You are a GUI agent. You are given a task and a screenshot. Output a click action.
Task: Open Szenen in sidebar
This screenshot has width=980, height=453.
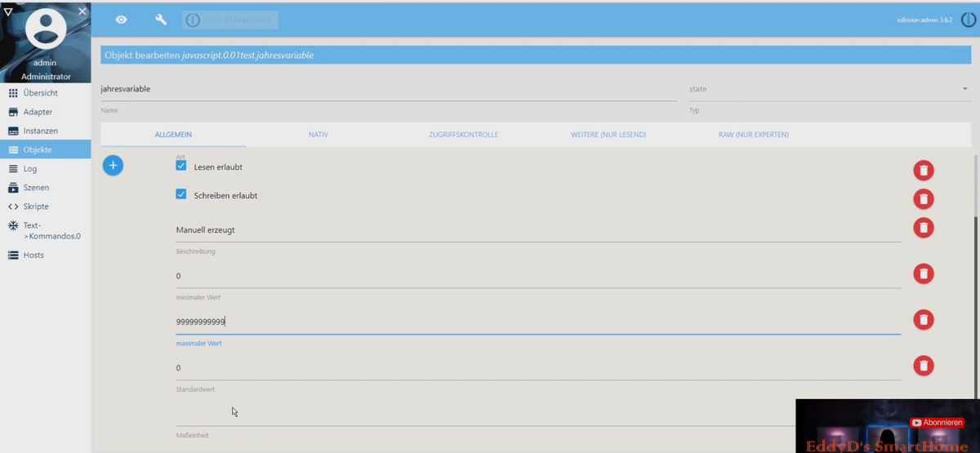[46, 188]
